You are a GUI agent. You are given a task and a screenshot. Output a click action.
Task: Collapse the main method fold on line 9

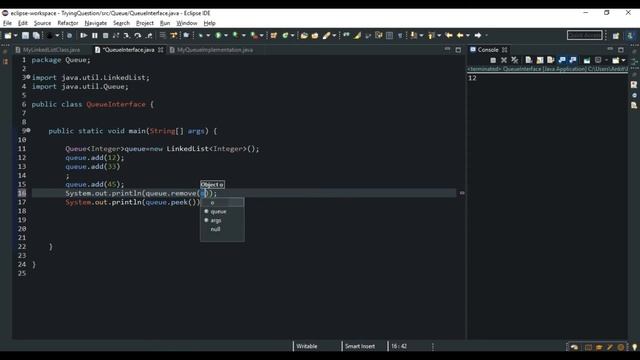pyautogui.click(x=28, y=130)
